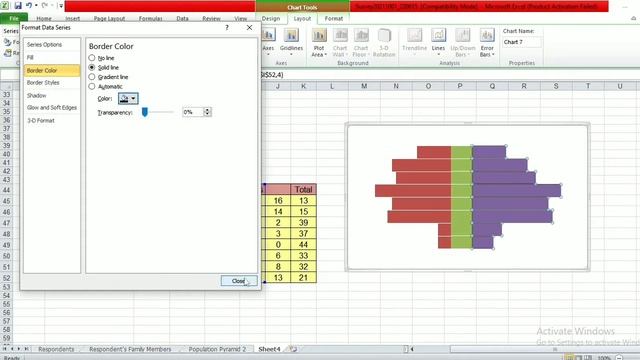Open the Lines analysis tool
Viewport: 640px width, 360px height.
coord(438,42)
